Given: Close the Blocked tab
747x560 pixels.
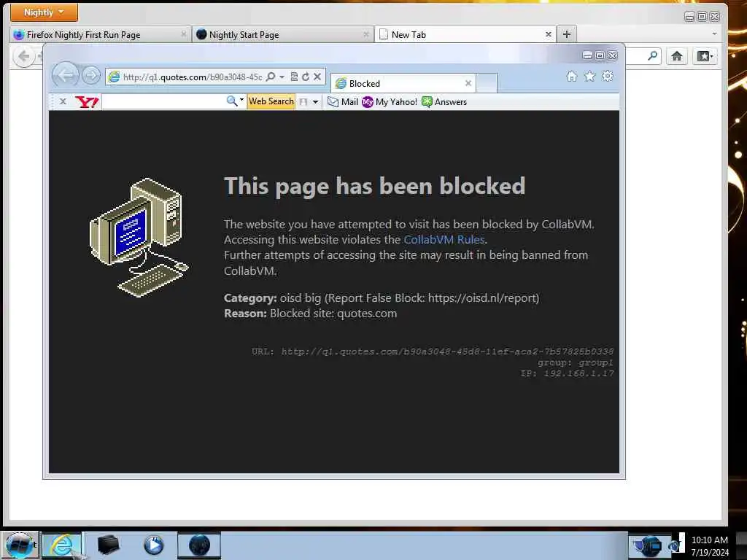Looking at the screenshot, I should [468, 83].
